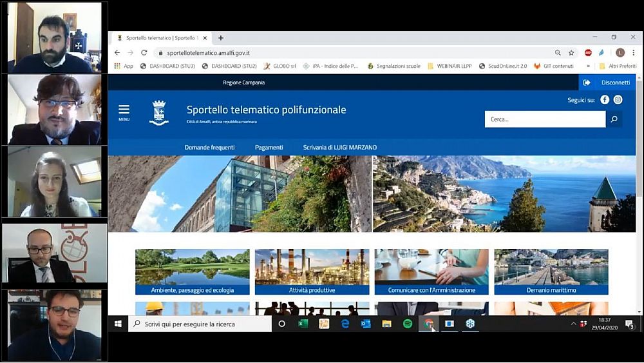The image size is (644, 363).
Task: Click the blue feather extension icon
Action: click(601, 53)
